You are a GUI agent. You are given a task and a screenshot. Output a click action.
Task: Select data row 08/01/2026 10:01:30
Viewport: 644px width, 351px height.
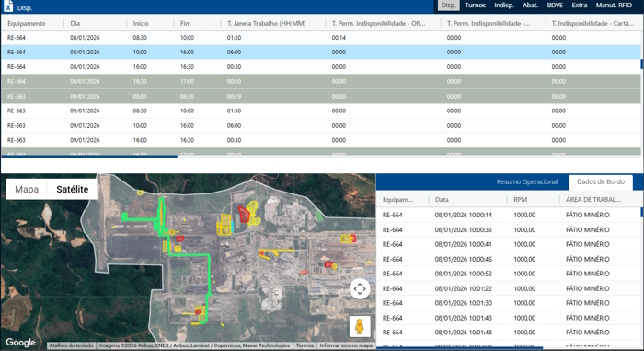(509, 303)
